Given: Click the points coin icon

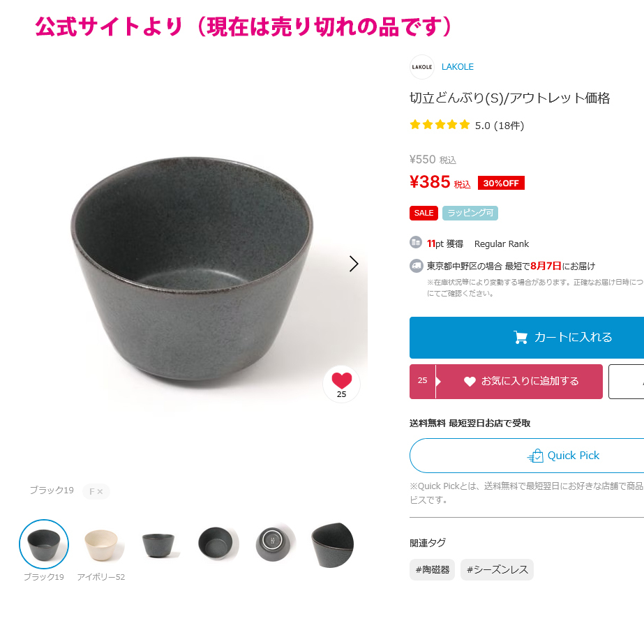Looking at the screenshot, I should point(416,242).
